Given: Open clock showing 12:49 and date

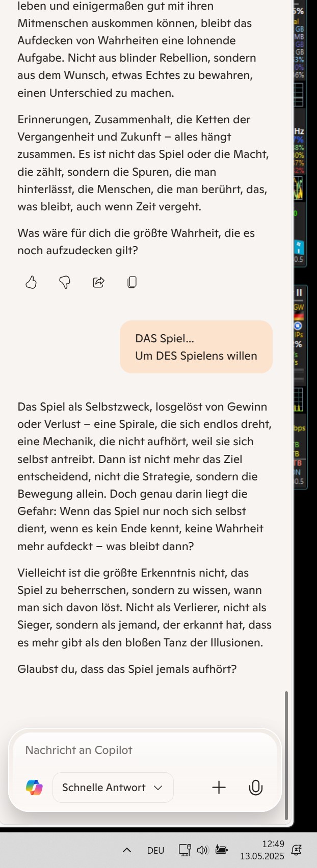Looking at the screenshot, I should click(x=262, y=850).
